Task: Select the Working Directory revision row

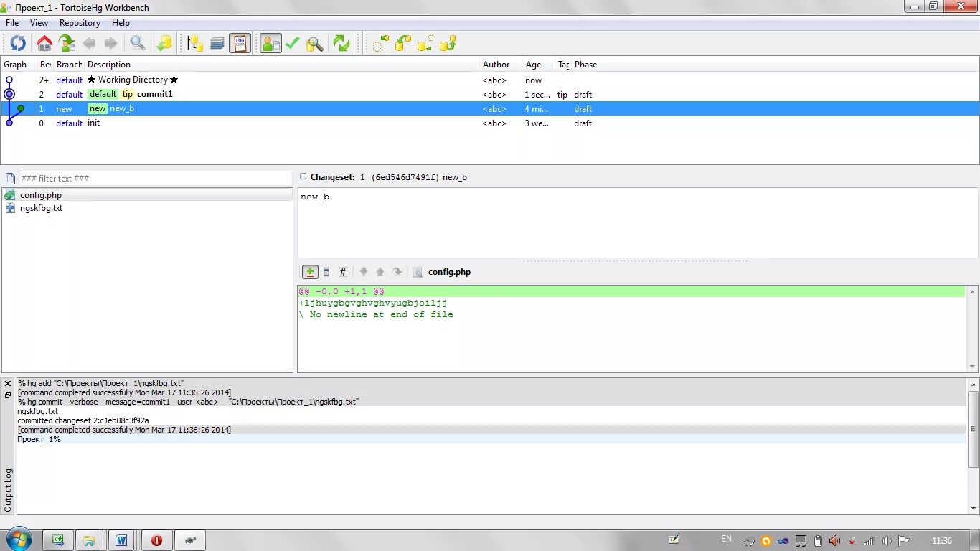Action: 490,80
